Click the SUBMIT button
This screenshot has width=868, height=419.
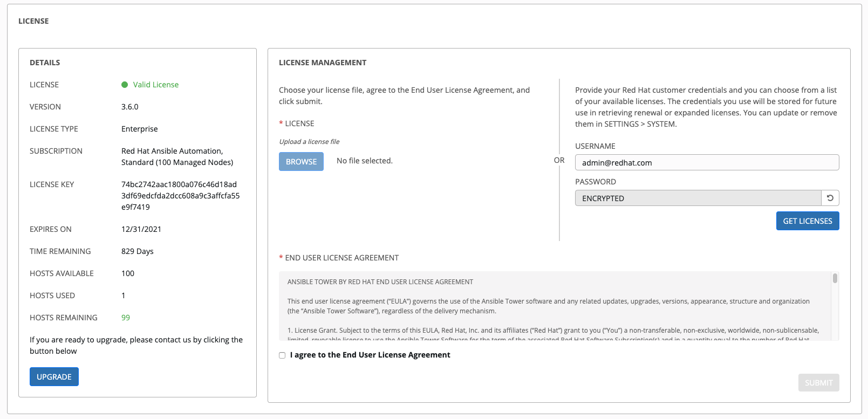[818, 383]
